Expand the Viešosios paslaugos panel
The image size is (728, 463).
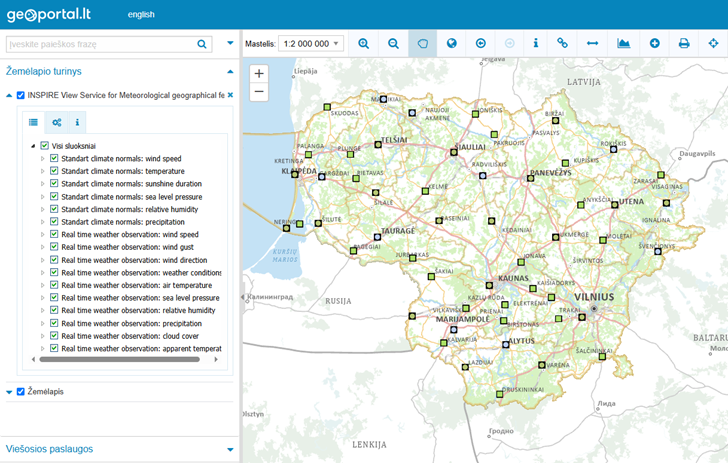point(230,449)
